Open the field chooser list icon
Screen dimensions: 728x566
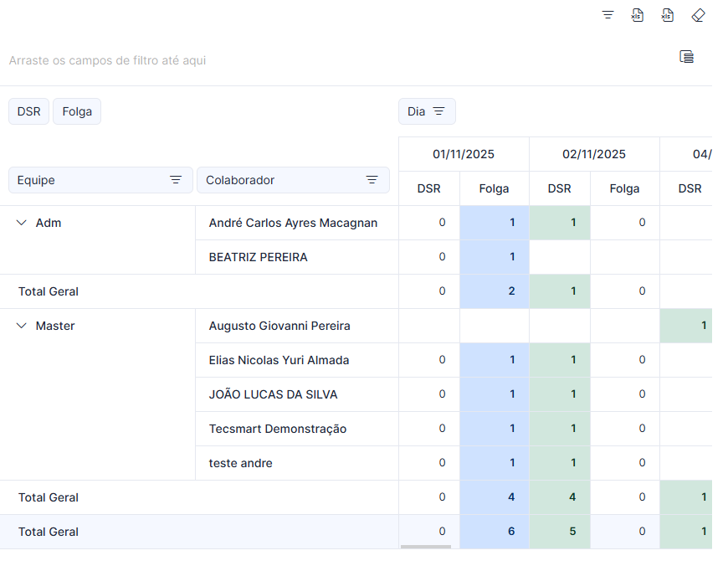pyautogui.click(x=687, y=56)
